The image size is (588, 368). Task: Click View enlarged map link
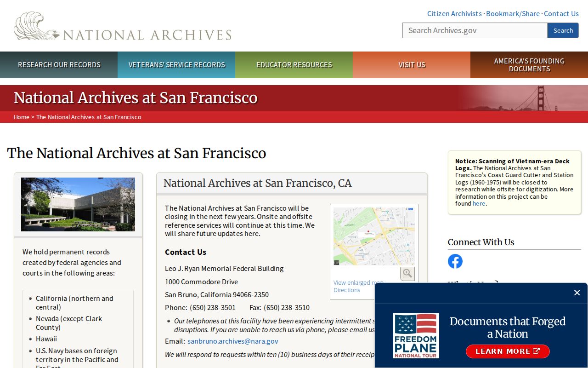tap(358, 283)
